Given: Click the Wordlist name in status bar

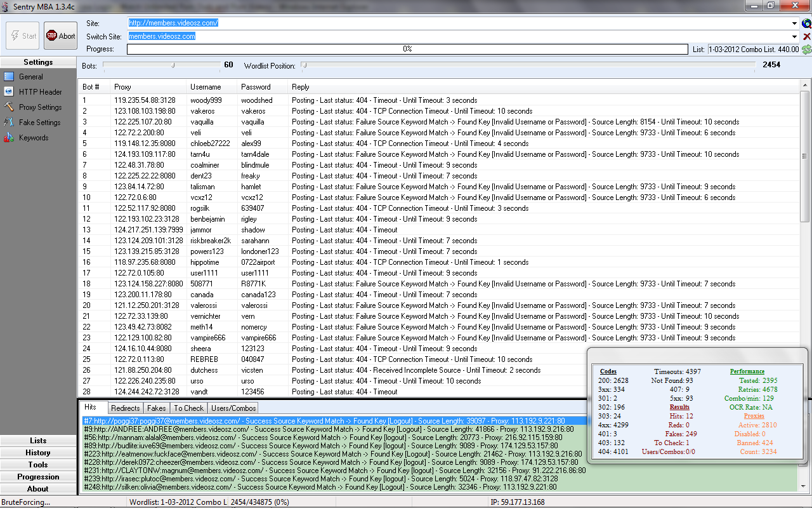Looking at the screenshot, I should point(178,502).
